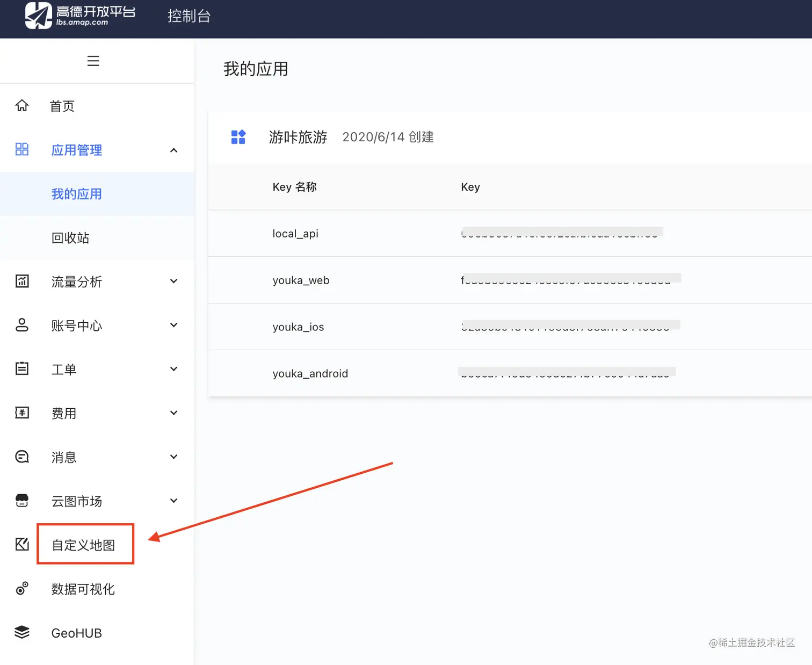Open 账号中心 via its person icon
Image resolution: width=812 pixels, height=665 pixels.
point(22,325)
